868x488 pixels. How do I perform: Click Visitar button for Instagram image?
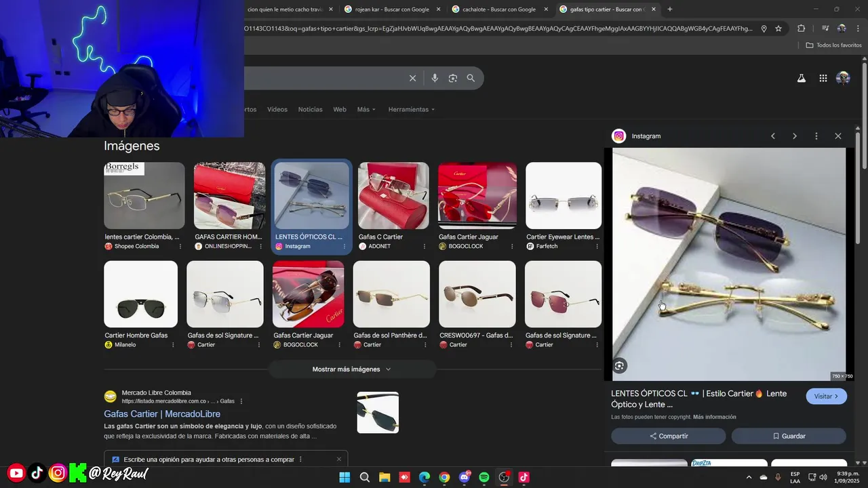coord(826,396)
